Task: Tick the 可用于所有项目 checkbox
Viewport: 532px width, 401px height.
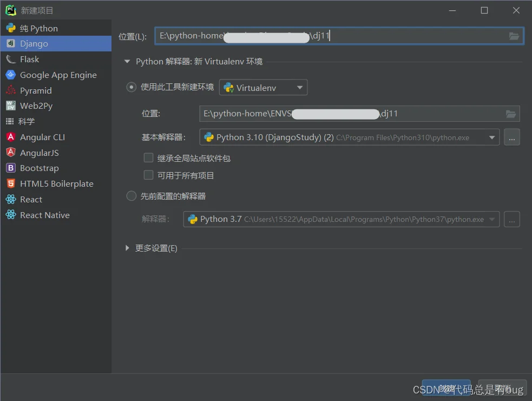Action: [x=149, y=175]
